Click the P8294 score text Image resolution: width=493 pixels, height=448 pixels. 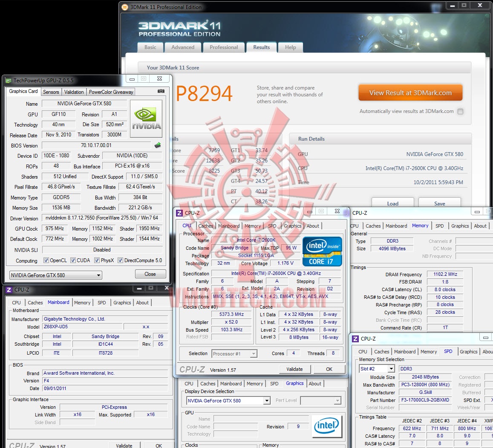point(204,93)
